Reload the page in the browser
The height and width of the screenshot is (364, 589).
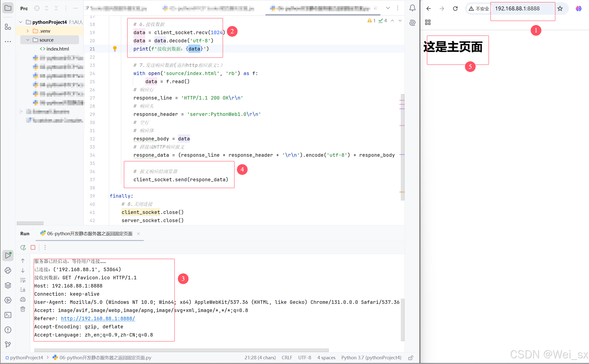coord(455,8)
